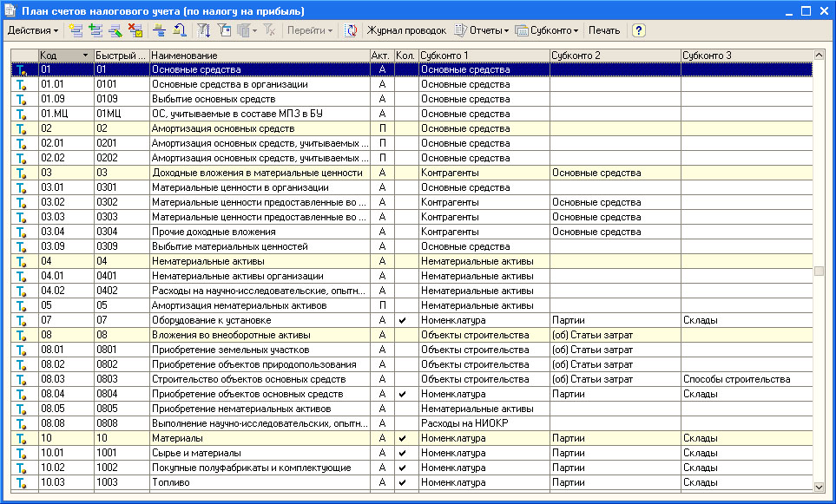Open Help with the question mark icon
The image size is (836, 504).
(x=639, y=30)
